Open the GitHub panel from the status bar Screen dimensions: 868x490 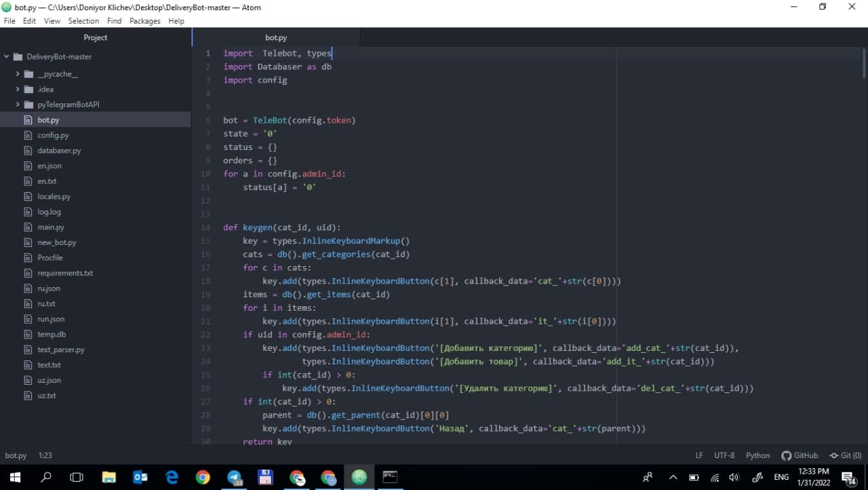pyautogui.click(x=800, y=455)
